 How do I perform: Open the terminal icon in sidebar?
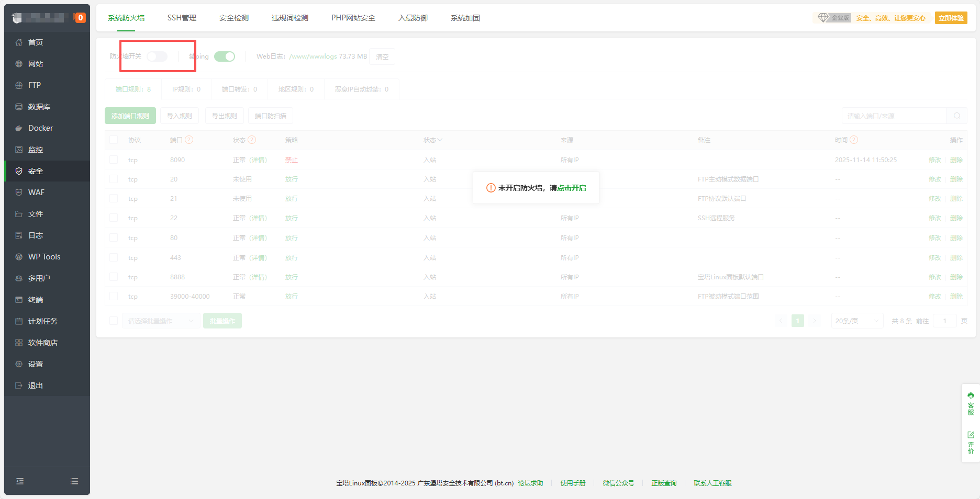click(19, 300)
